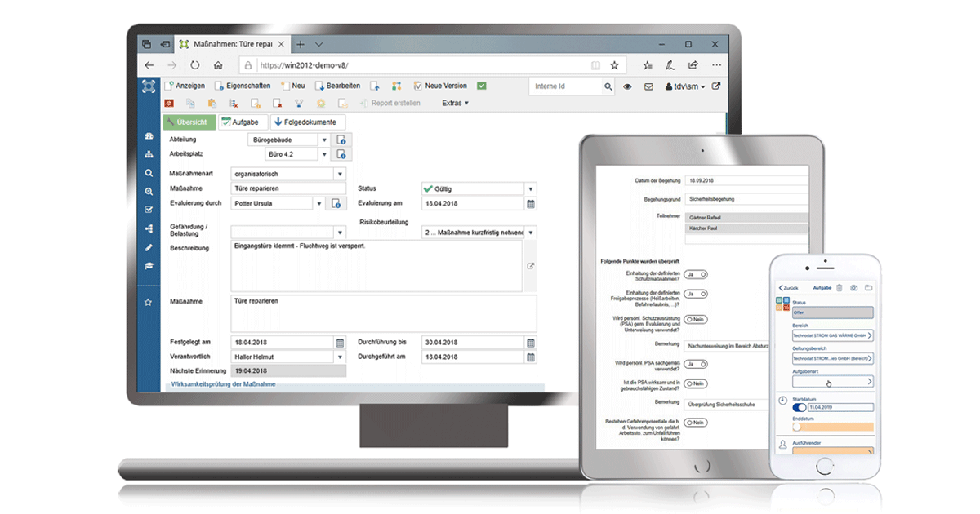Open the Status Gültig dropdown
Screen dimensions: 980x514
[531, 189]
